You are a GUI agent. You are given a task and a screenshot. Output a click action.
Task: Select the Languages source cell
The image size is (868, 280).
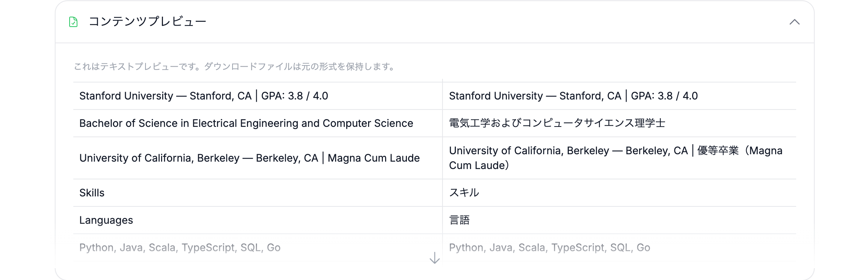coord(258,220)
